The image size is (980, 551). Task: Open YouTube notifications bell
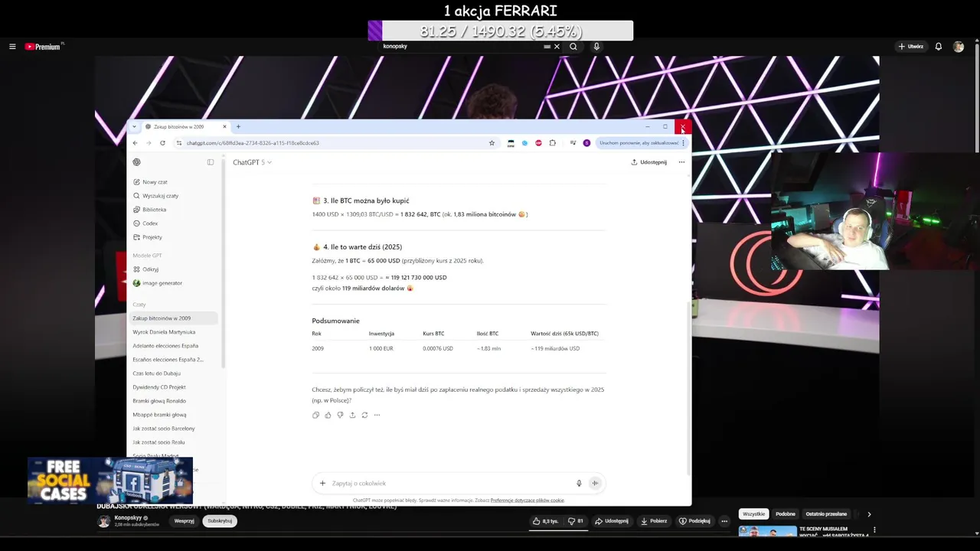pos(939,47)
